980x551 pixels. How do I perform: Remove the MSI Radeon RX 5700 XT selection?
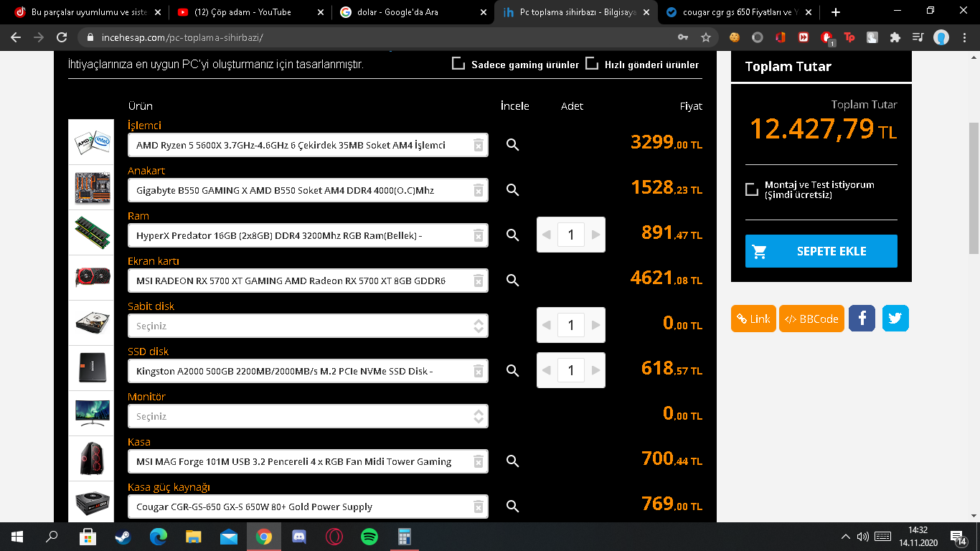478,281
